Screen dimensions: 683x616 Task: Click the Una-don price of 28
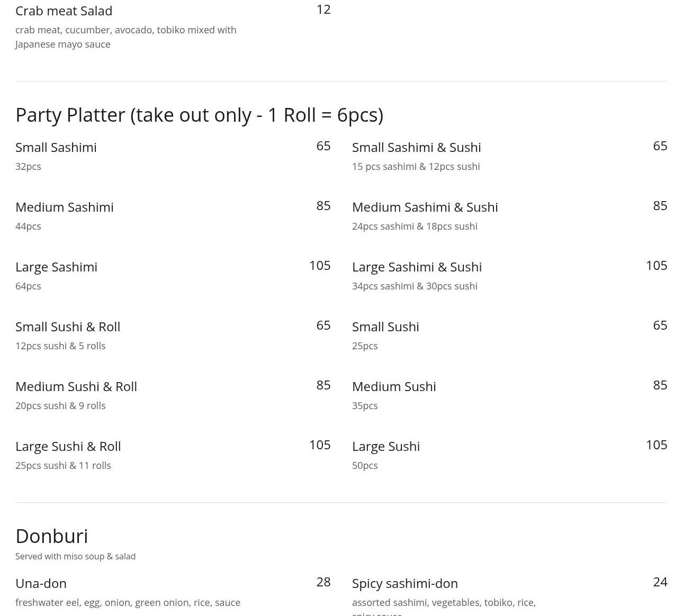point(323,582)
